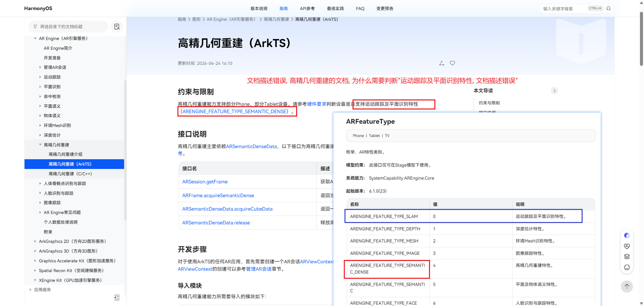This screenshot has width=644, height=306.
Task: Expand the 应用服务 tree node
Action: pyautogui.click(x=31, y=290)
